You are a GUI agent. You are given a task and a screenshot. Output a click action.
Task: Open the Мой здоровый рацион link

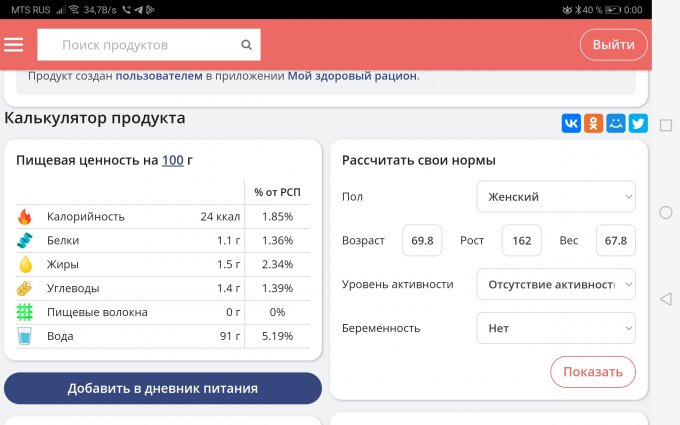tap(352, 76)
